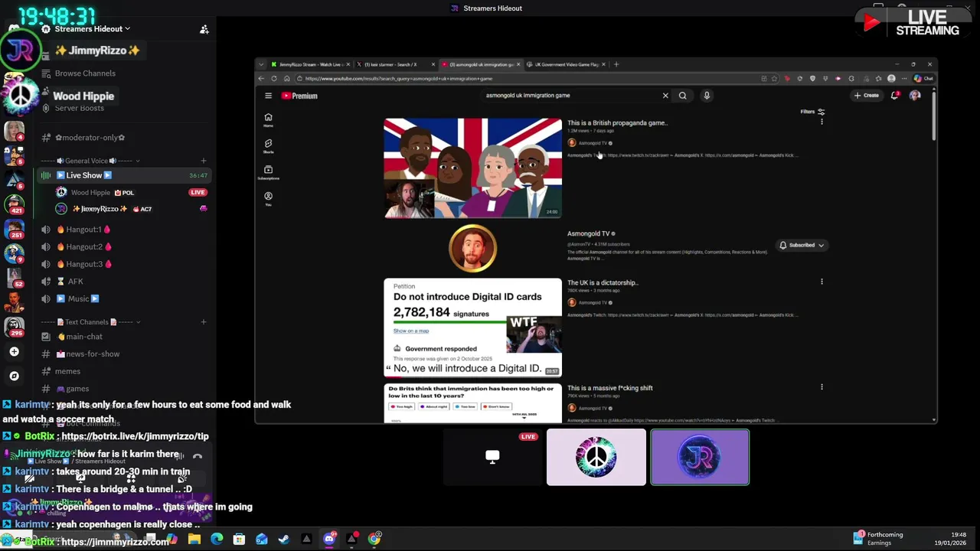The width and height of the screenshot is (980, 551).
Task: Open 'This is a massive f*cking shift' video title
Action: point(610,388)
